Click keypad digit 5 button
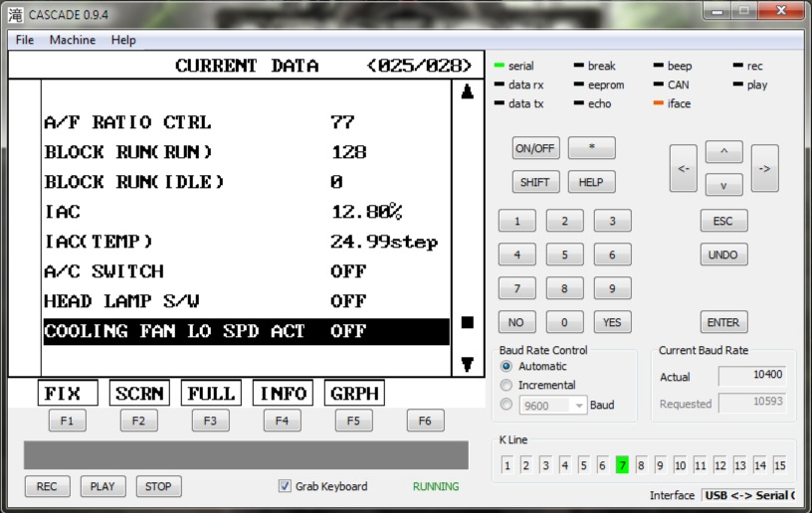Viewport: 812px width, 513px height. 564,255
